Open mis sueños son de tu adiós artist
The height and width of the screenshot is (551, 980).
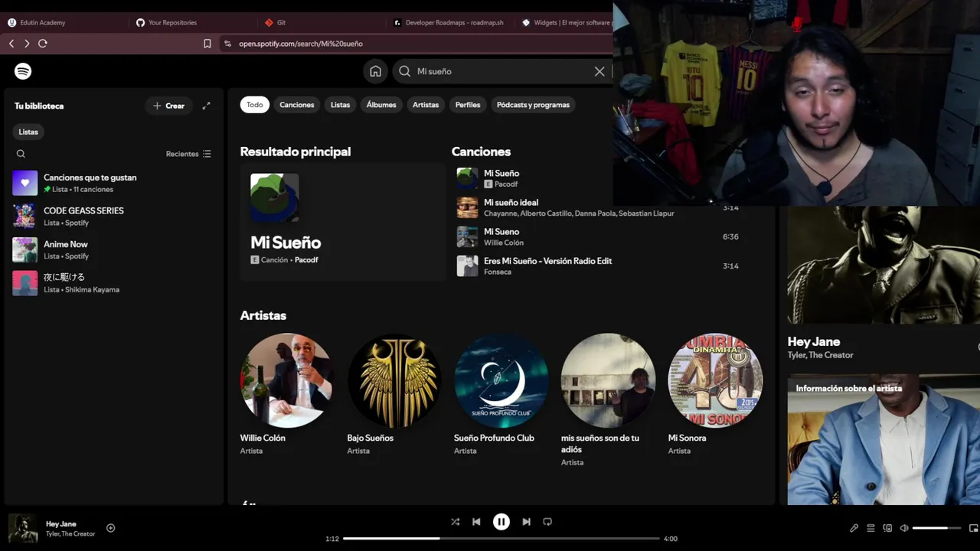(x=608, y=400)
